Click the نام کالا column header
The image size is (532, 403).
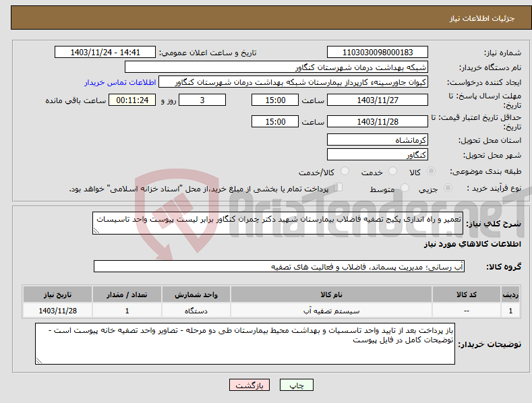coord(331,294)
